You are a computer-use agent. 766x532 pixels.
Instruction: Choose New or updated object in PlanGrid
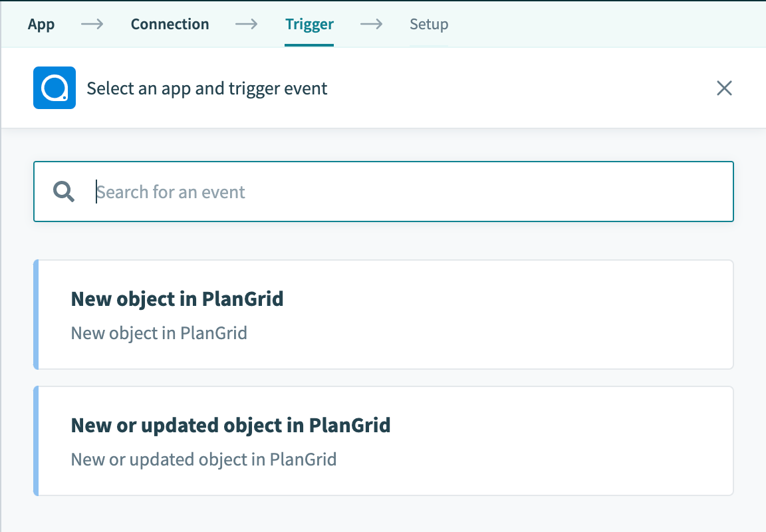(x=383, y=440)
